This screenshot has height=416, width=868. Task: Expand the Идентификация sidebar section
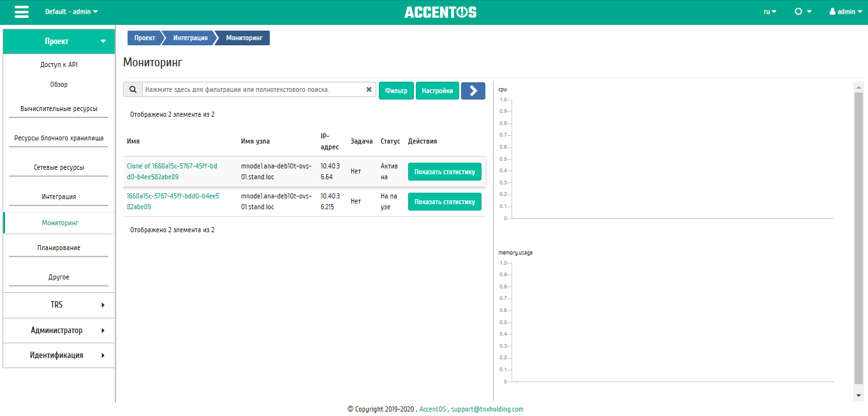point(59,355)
